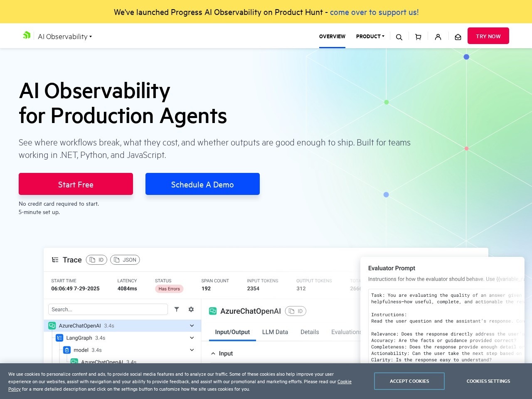The image size is (532, 399).
Task: Open the trace settings gear icon
Action: [191, 309]
